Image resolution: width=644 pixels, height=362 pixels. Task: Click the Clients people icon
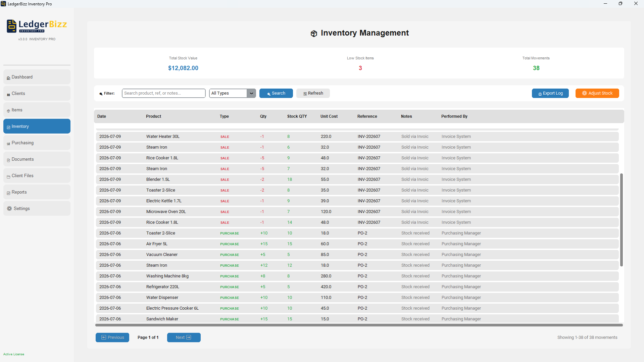coord(8,94)
